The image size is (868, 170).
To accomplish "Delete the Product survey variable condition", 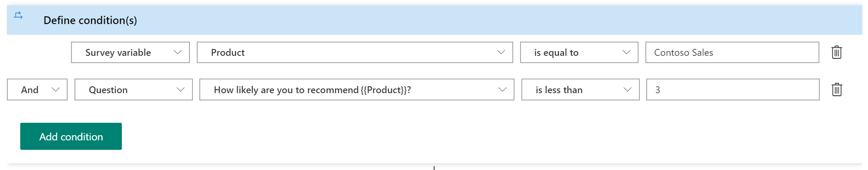I will pos(837,52).
